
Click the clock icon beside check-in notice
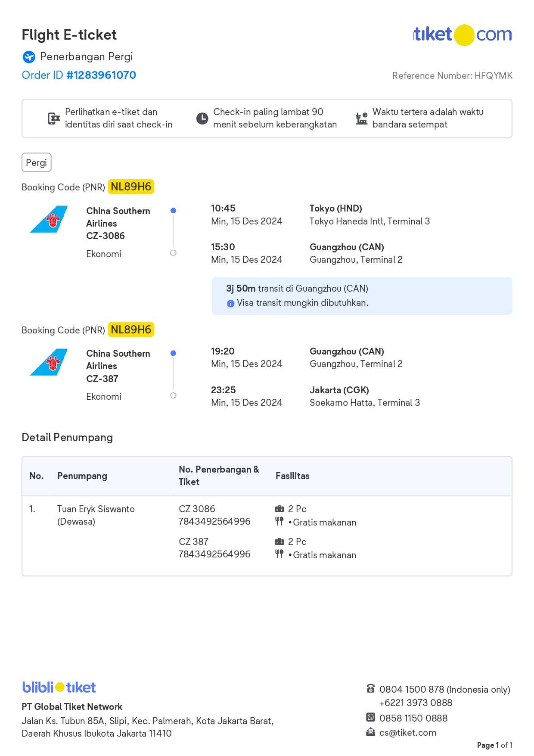[x=202, y=118]
